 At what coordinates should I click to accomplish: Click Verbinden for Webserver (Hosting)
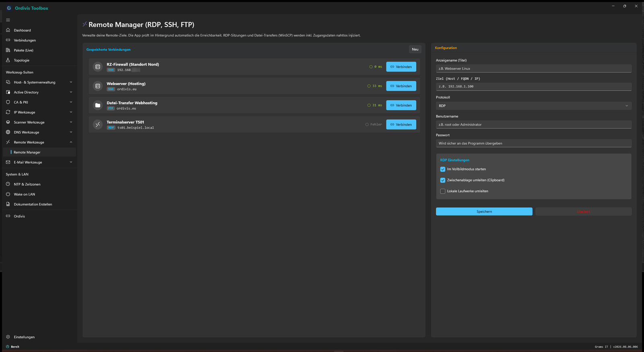click(401, 86)
